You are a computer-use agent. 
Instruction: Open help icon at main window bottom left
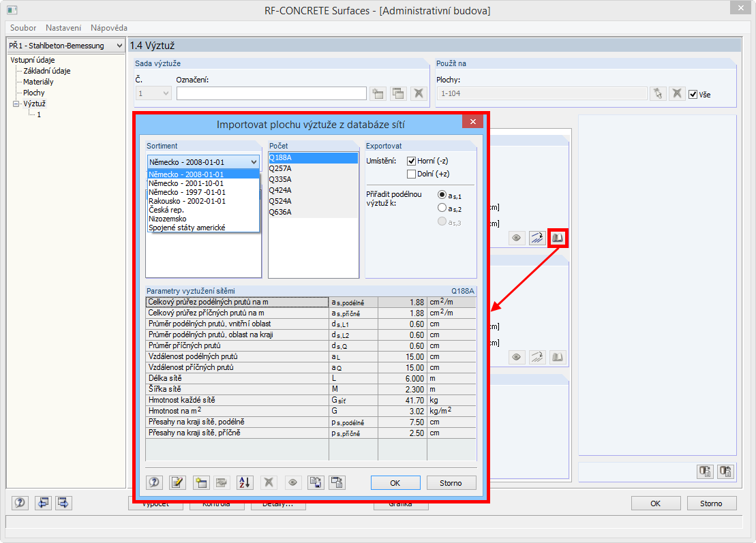coord(20,503)
